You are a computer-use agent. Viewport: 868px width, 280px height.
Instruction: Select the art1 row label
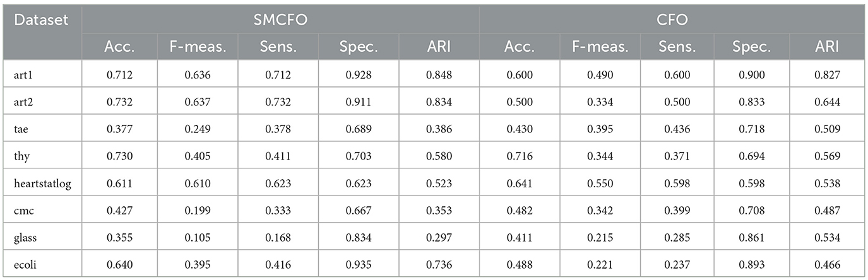pos(25,75)
